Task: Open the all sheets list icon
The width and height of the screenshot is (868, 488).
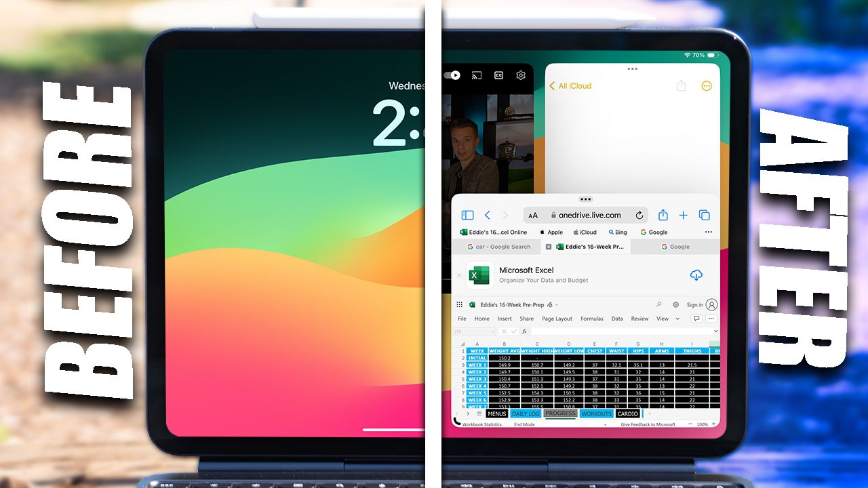Action: click(x=479, y=413)
